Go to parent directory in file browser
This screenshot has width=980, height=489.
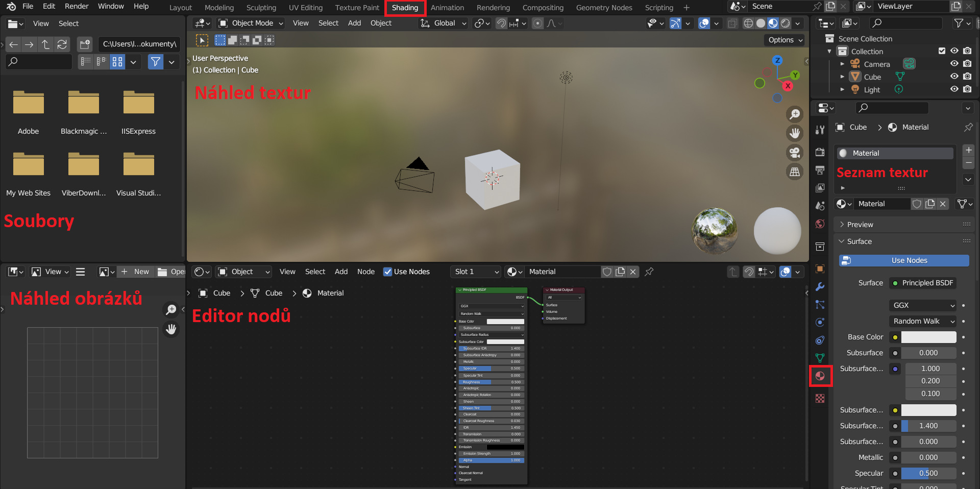pyautogui.click(x=46, y=44)
